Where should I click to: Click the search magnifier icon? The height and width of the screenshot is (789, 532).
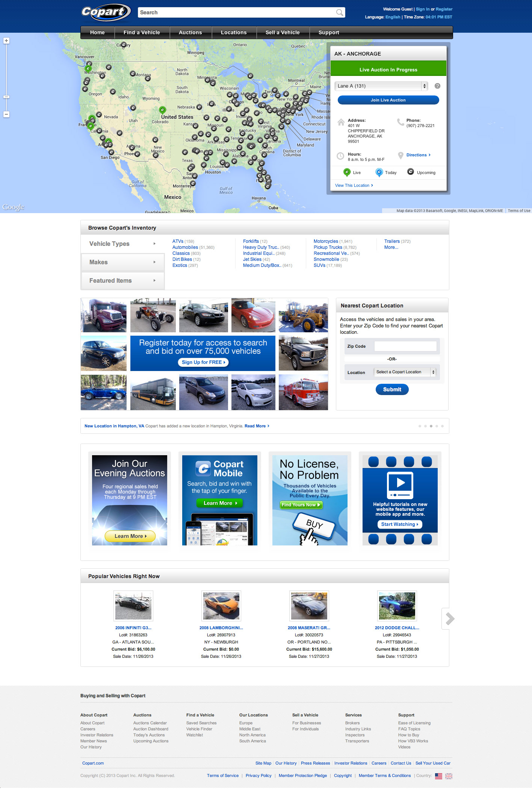(340, 12)
